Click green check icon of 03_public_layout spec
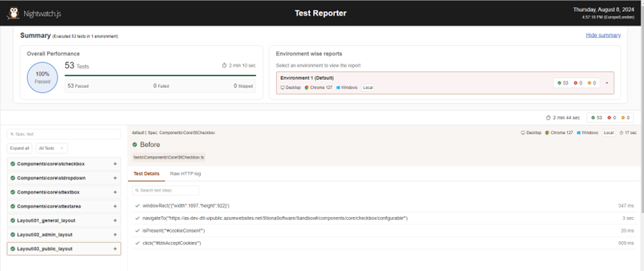Viewport: 644px width, 271px height. tap(12, 249)
